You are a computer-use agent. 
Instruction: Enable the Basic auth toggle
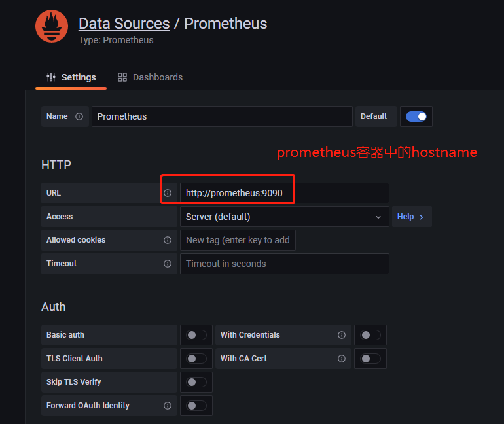196,335
